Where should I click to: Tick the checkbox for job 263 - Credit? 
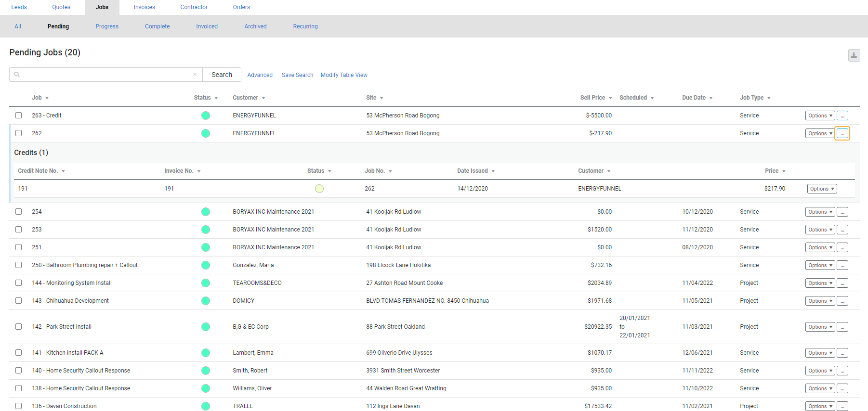(18, 116)
